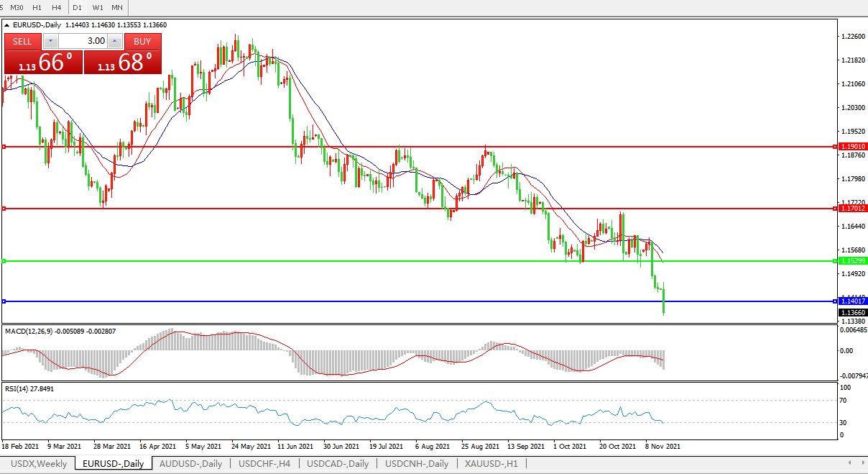The image size is (868, 474).
Task: Switch to M30 timeframe
Action: [x=17, y=7]
